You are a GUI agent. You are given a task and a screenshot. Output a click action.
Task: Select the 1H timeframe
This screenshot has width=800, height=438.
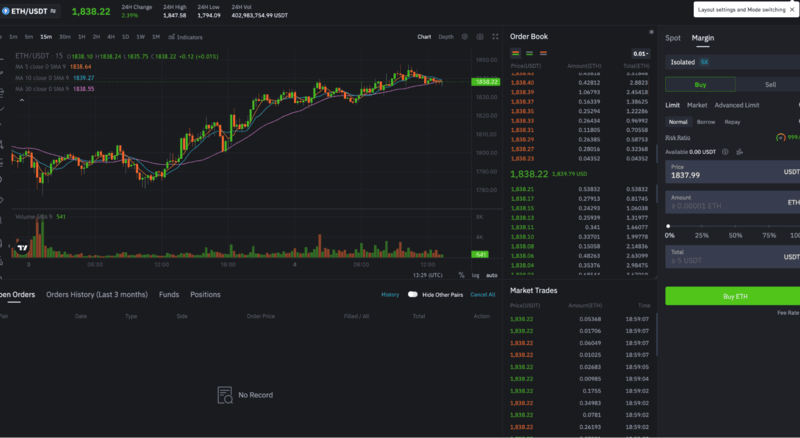coord(81,37)
